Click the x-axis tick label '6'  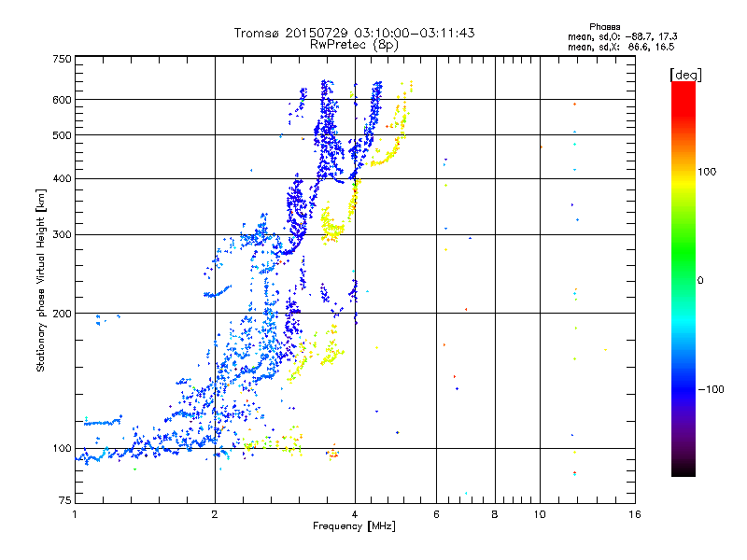tap(436, 514)
